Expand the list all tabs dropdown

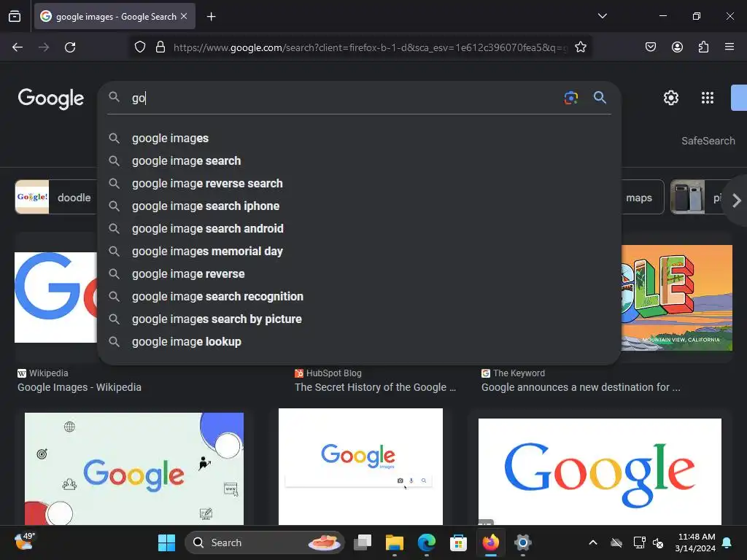click(602, 16)
